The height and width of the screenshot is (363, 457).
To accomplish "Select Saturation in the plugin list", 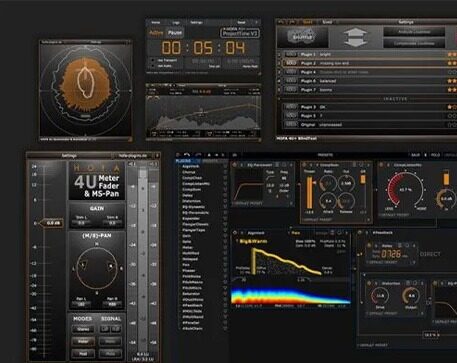I will [191, 294].
